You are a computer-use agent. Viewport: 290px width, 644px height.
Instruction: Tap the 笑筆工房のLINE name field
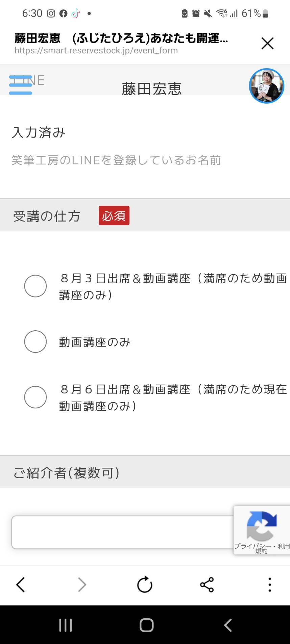(x=116, y=160)
